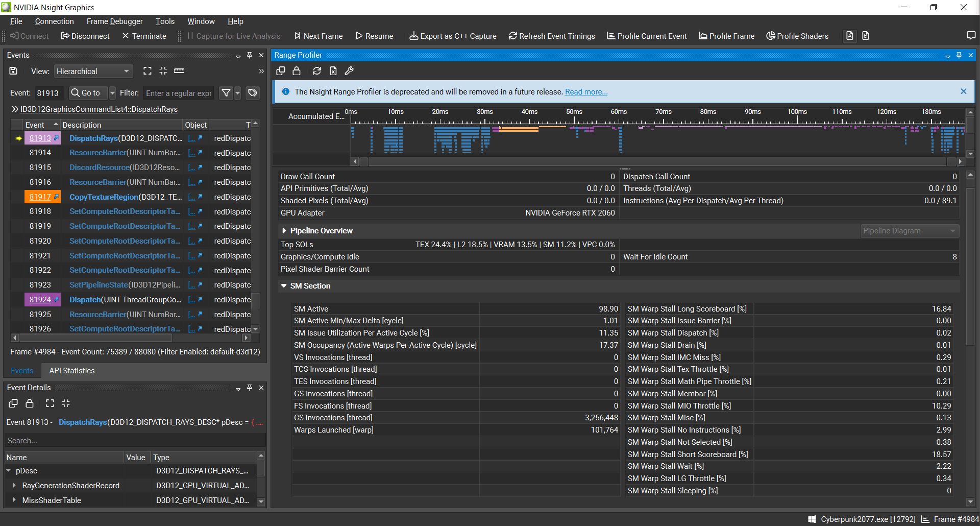Switch to the API Statistics tab

(72, 371)
